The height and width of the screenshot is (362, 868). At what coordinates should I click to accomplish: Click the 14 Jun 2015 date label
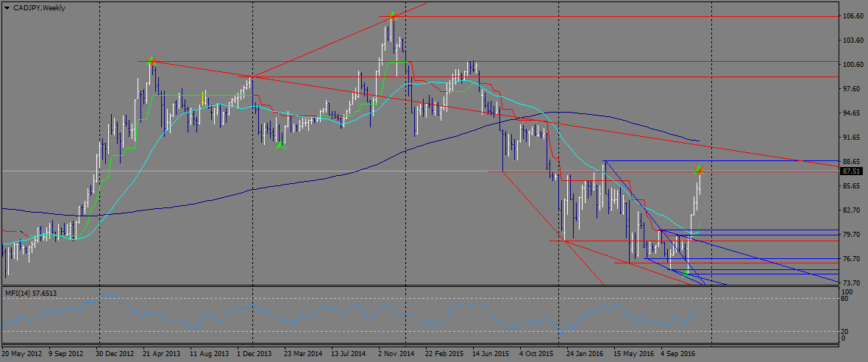coord(491,352)
